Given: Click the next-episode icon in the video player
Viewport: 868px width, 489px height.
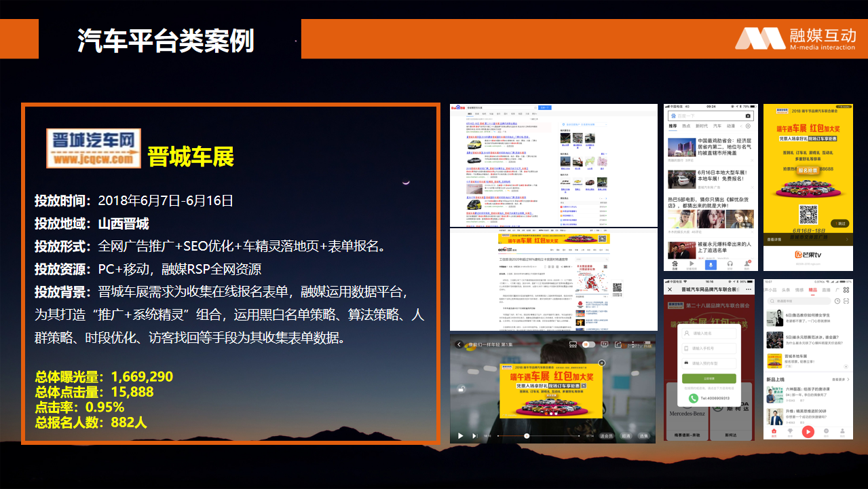Looking at the screenshot, I should click(475, 435).
